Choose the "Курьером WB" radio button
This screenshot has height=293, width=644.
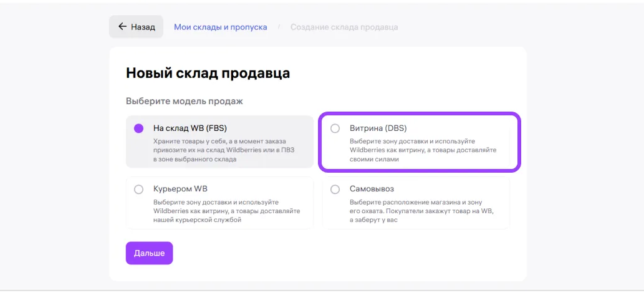point(139,189)
